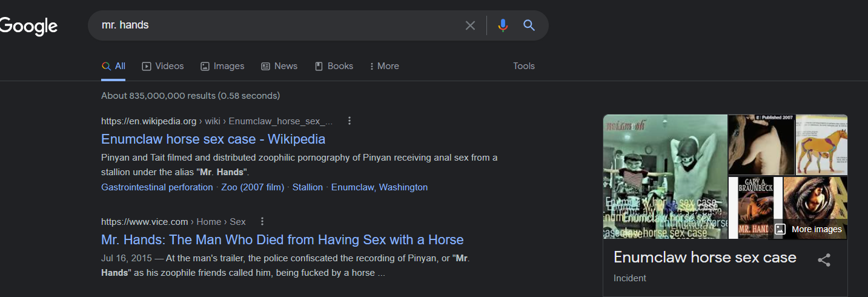The width and height of the screenshot is (868, 297).
Task: Follow the Gastrointestinal perforation sublink
Action: [x=157, y=187]
